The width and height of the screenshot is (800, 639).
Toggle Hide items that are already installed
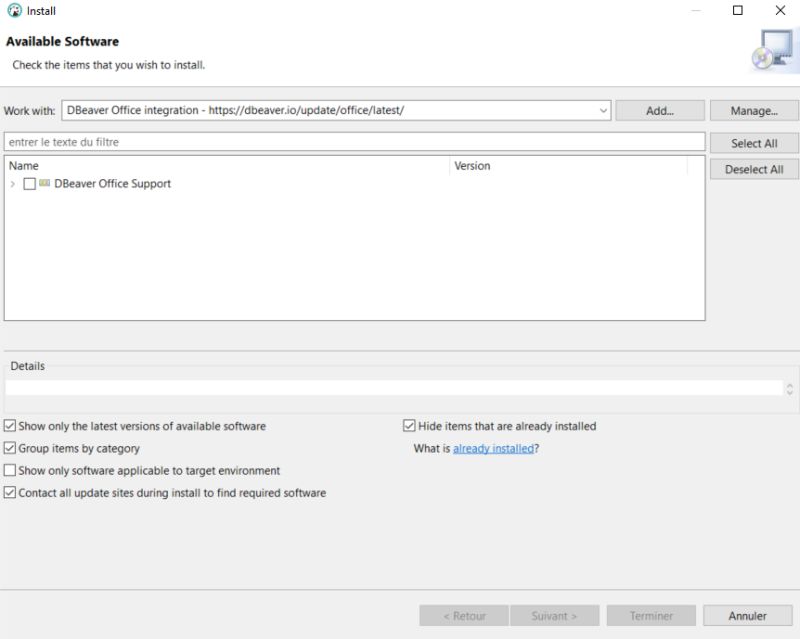409,426
